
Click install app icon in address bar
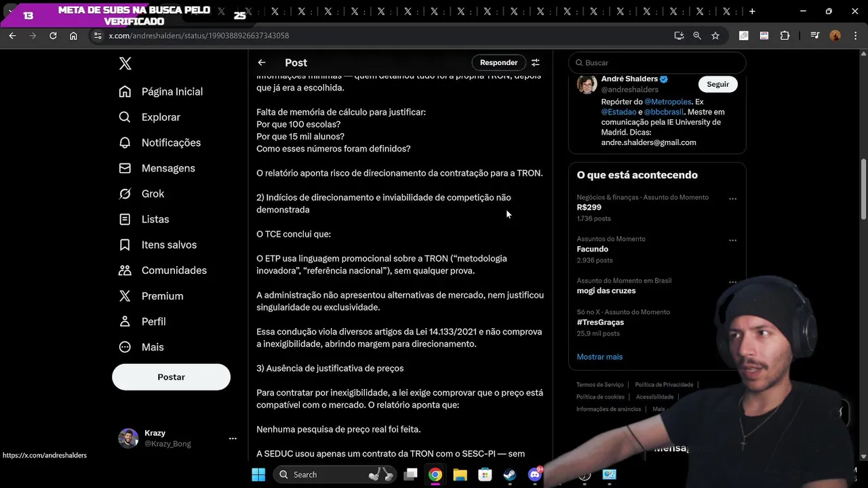click(x=679, y=36)
